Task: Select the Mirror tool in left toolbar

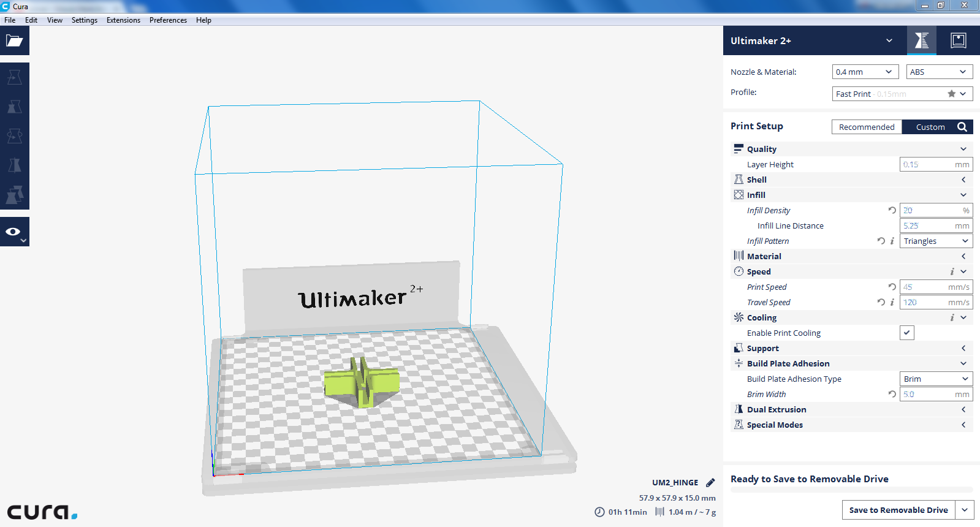Action: [x=15, y=165]
